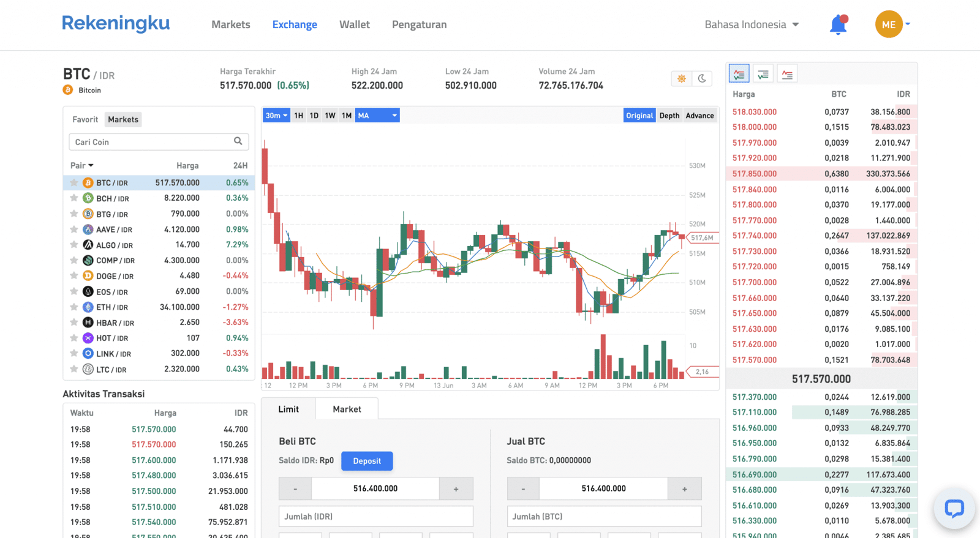
Task: Select the AAVE coin icon
Action: pos(88,230)
